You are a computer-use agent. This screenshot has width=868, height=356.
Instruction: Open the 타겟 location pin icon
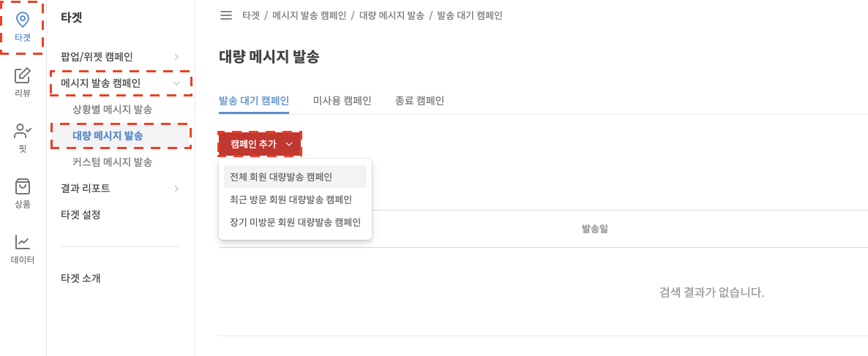coord(23,20)
